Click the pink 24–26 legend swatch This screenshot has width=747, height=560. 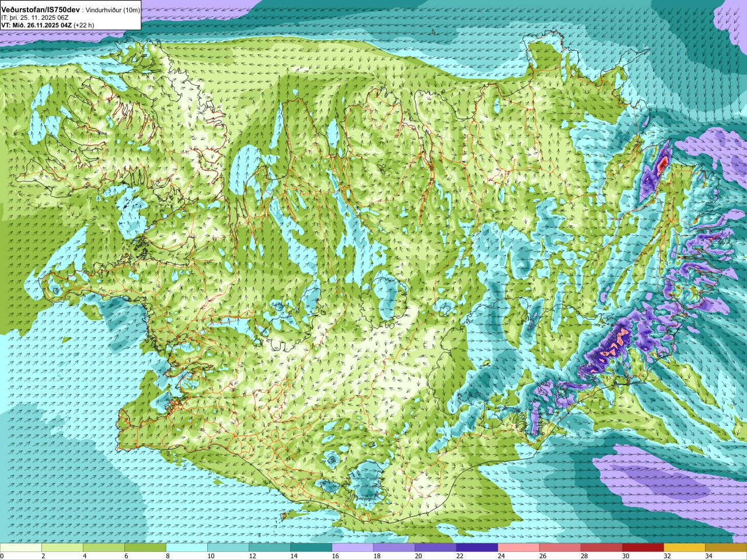pos(518,548)
